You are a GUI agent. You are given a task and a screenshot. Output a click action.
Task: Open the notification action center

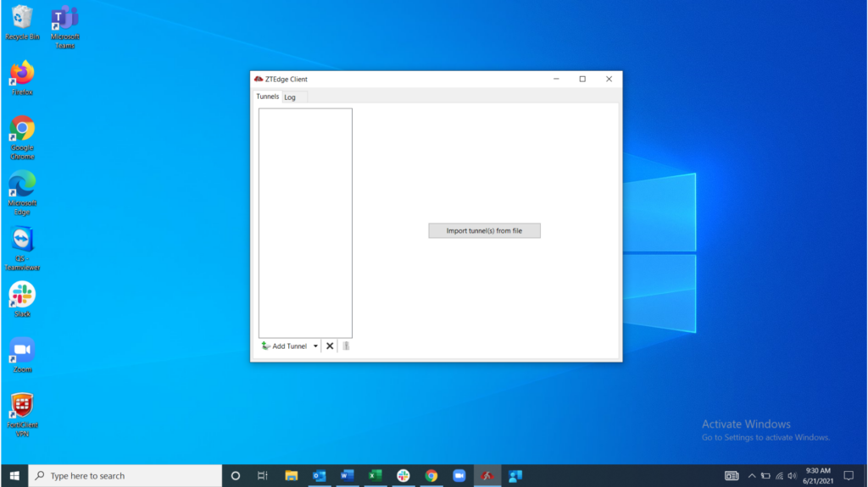[x=849, y=476]
